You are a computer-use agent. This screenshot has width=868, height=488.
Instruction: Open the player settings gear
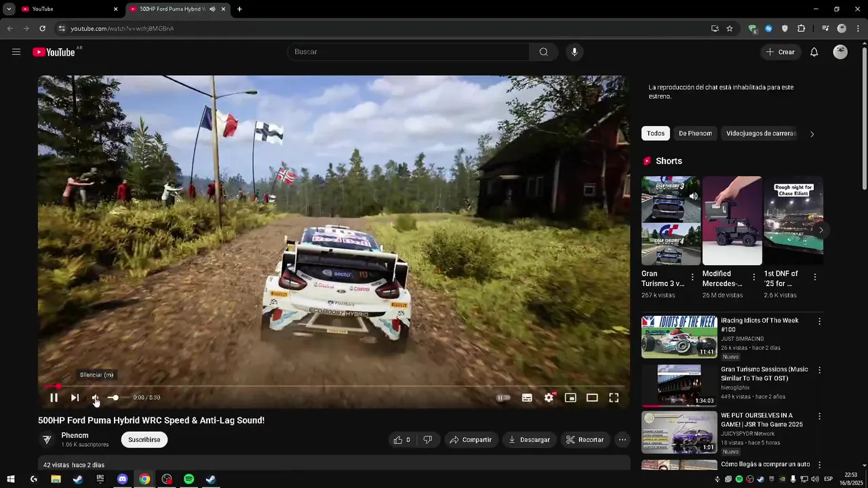(549, 398)
